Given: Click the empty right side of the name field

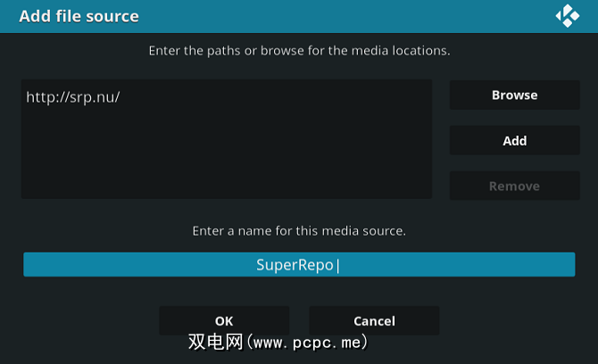Looking at the screenshot, I should point(482,265).
